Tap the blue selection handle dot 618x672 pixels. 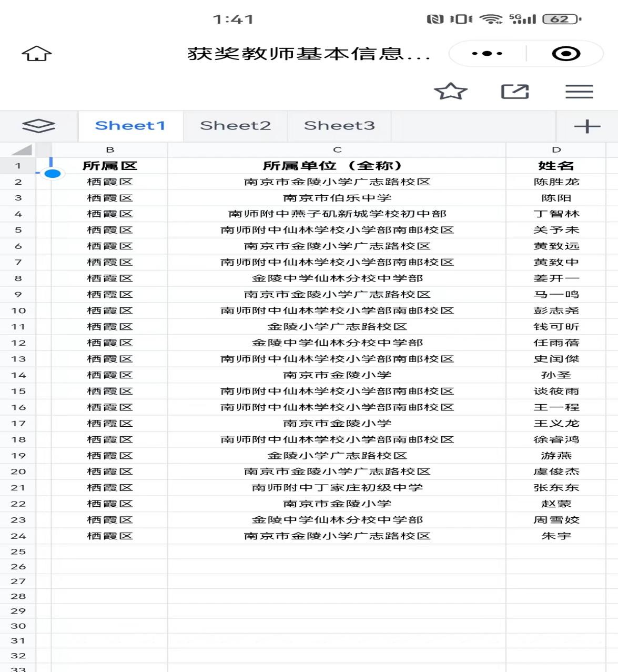click(53, 174)
